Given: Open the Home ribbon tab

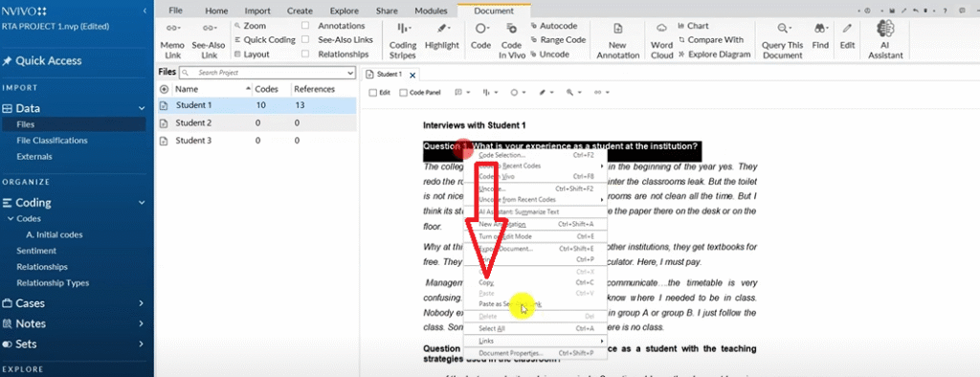Looking at the screenshot, I should tap(217, 11).
